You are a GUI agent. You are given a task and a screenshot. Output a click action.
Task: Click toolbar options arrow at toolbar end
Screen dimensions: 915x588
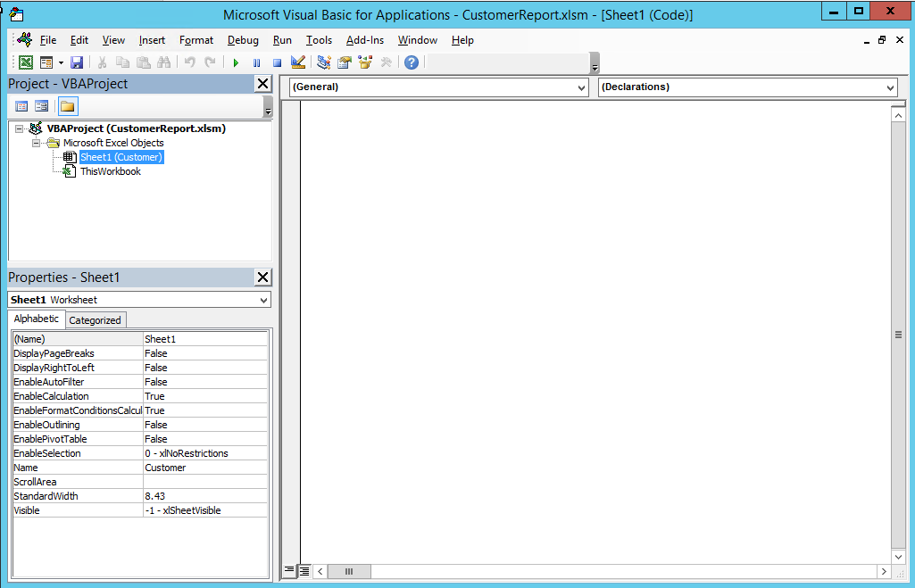(595, 63)
